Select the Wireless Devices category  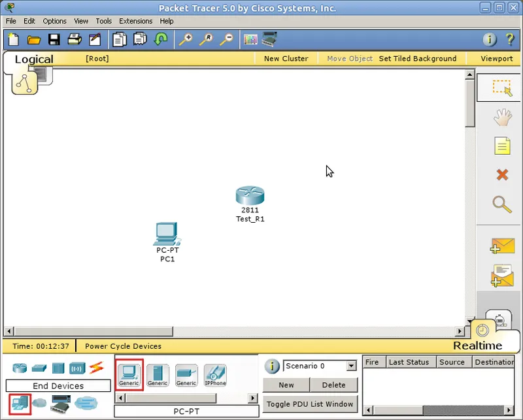point(77,368)
